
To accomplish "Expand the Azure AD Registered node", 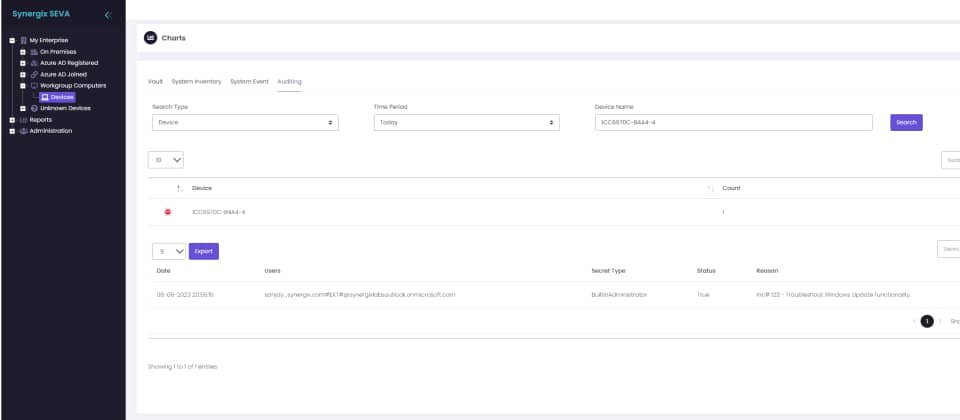I will (x=22, y=63).
